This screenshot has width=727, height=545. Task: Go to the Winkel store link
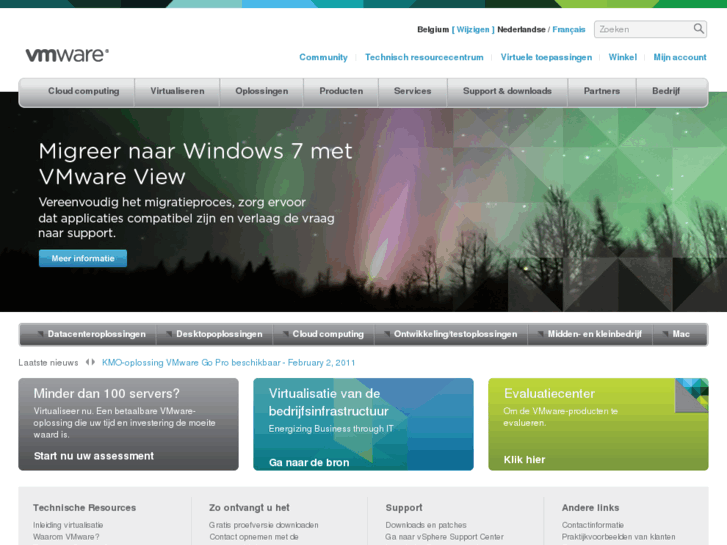(x=623, y=57)
